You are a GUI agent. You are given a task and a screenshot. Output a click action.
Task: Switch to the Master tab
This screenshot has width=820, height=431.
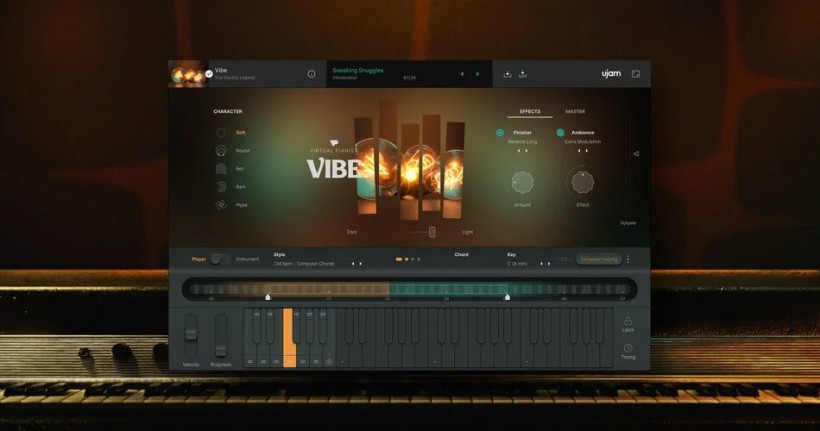(x=575, y=112)
